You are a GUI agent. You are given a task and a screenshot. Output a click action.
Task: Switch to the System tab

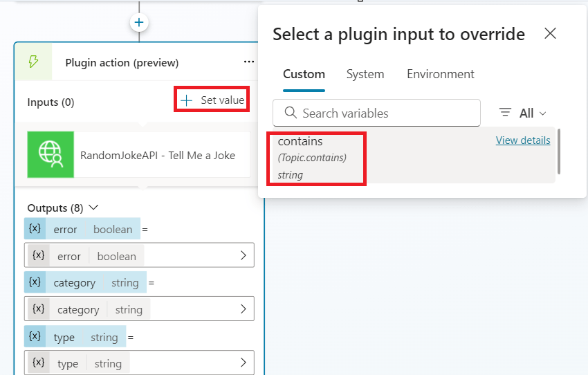365,74
